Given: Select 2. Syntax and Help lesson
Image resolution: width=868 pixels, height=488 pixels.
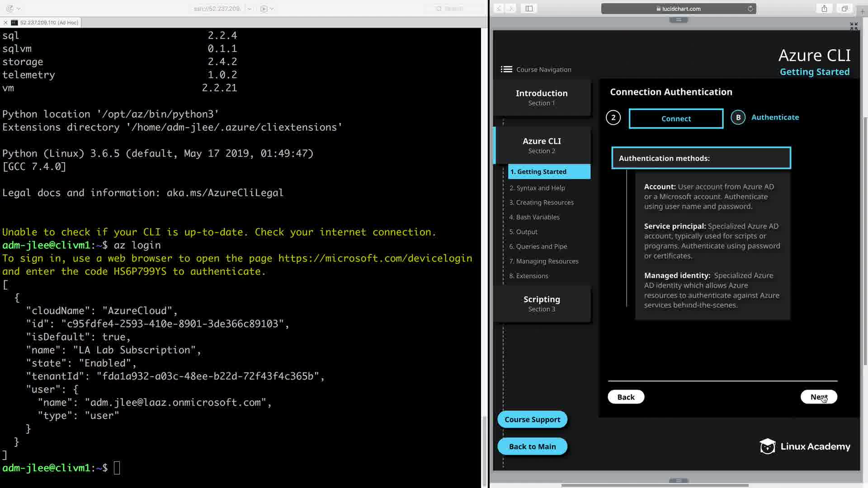Looking at the screenshot, I should pyautogui.click(x=537, y=188).
